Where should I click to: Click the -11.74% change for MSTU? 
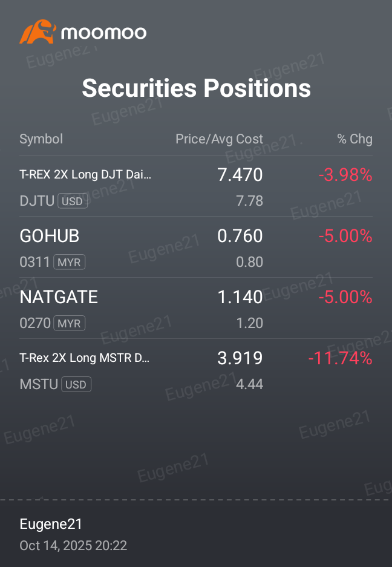pos(341,358)
